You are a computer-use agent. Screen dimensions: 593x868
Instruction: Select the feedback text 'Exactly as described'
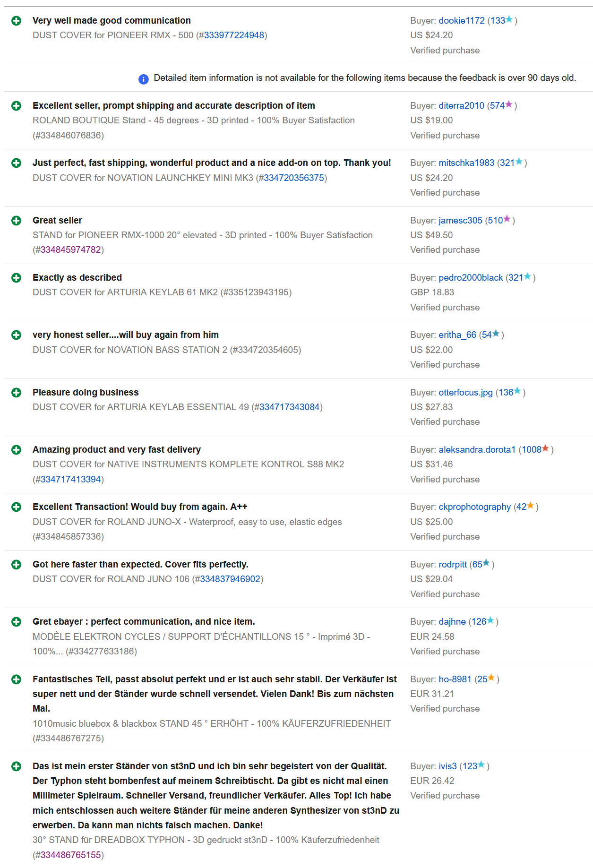(77, 278)
